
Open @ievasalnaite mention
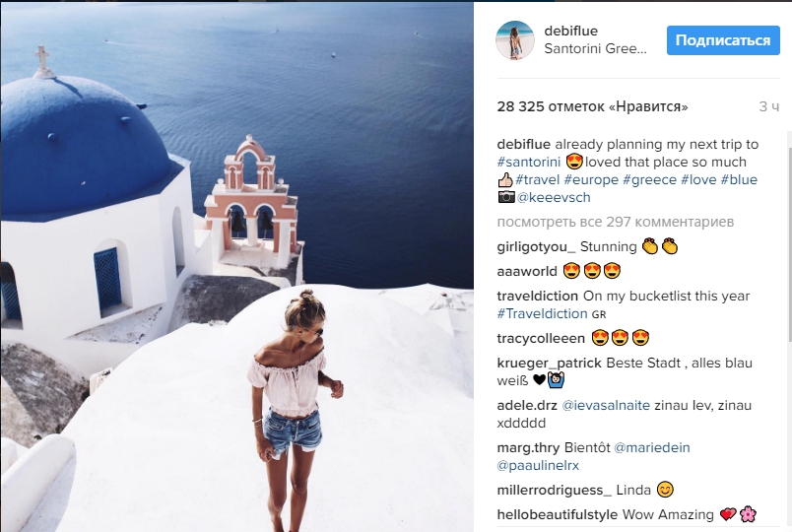click(x=606, y=405)
